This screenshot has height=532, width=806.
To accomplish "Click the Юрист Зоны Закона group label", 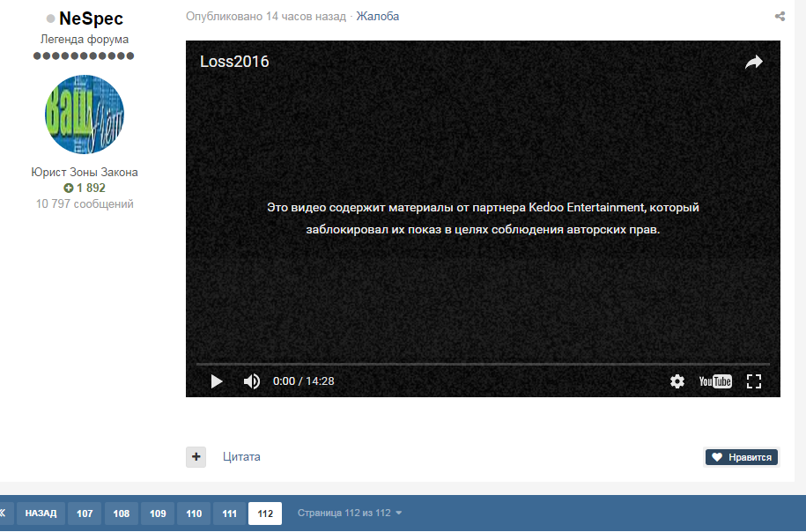I will pos(85,172).
